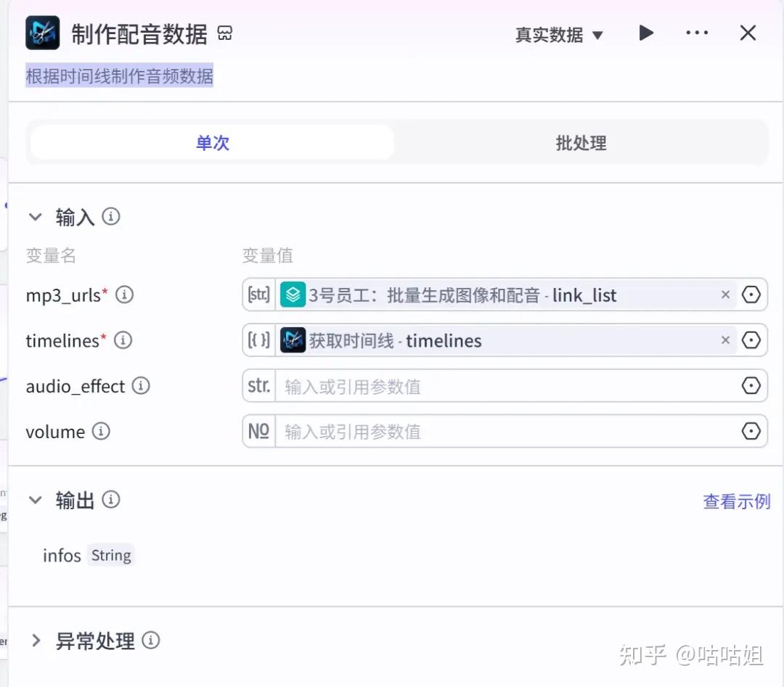Click the info icon beside audio_effect
Viewport: 784px width, 687px height.
tap(141, 386)
